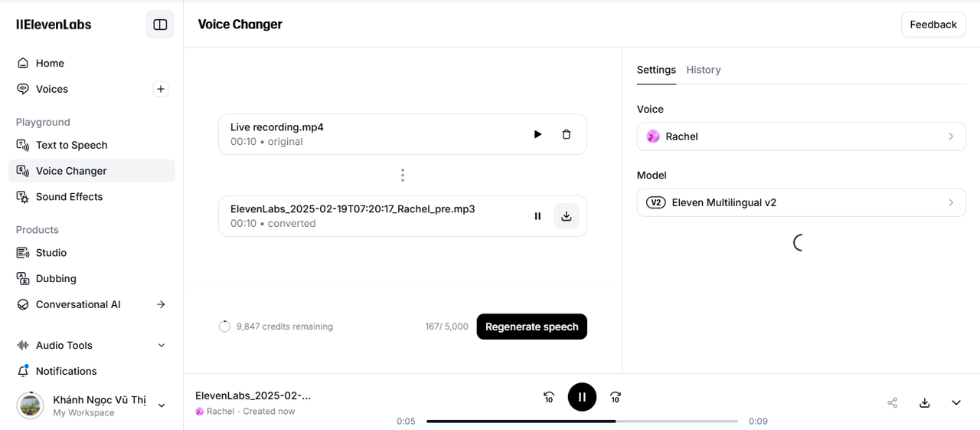Viewport: 980px width, 430px height.
Task: Pause the converted Rachel audio clip
Action: pos(537,216)
